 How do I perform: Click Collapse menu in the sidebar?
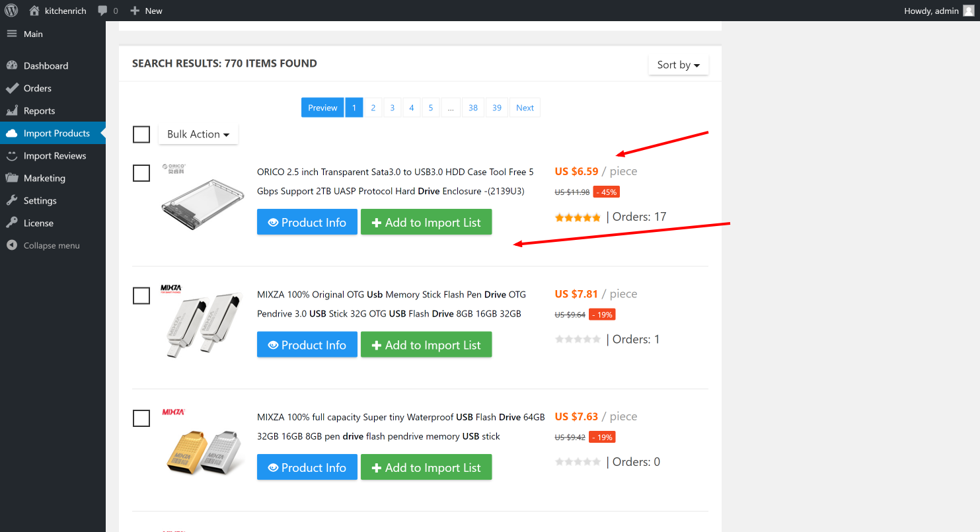[52, 245]
